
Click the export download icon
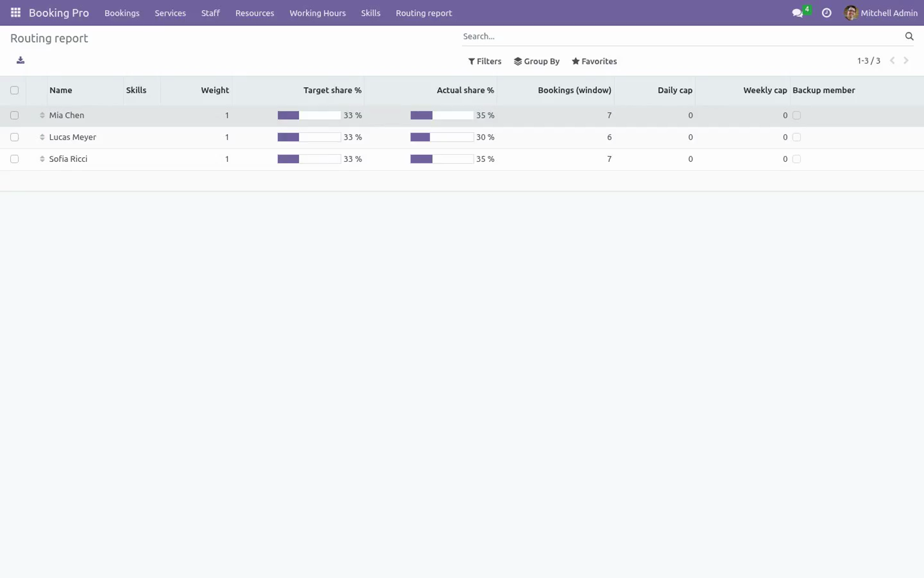21,60
